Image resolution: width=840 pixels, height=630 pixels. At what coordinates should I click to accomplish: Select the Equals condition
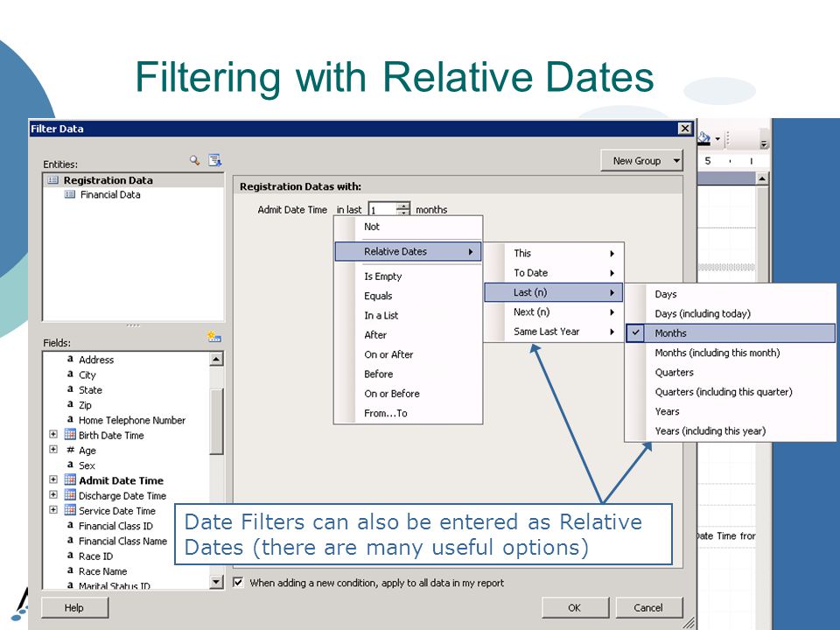click(409, 296)
